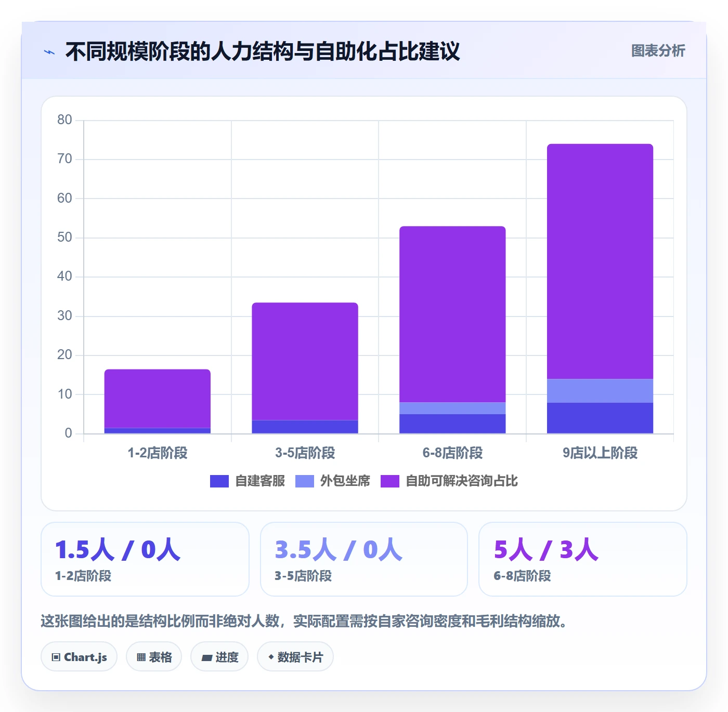This screenshot has height=712, width=728.
Task: Click the 外包坐席 legend label
Action: (345, 481)
